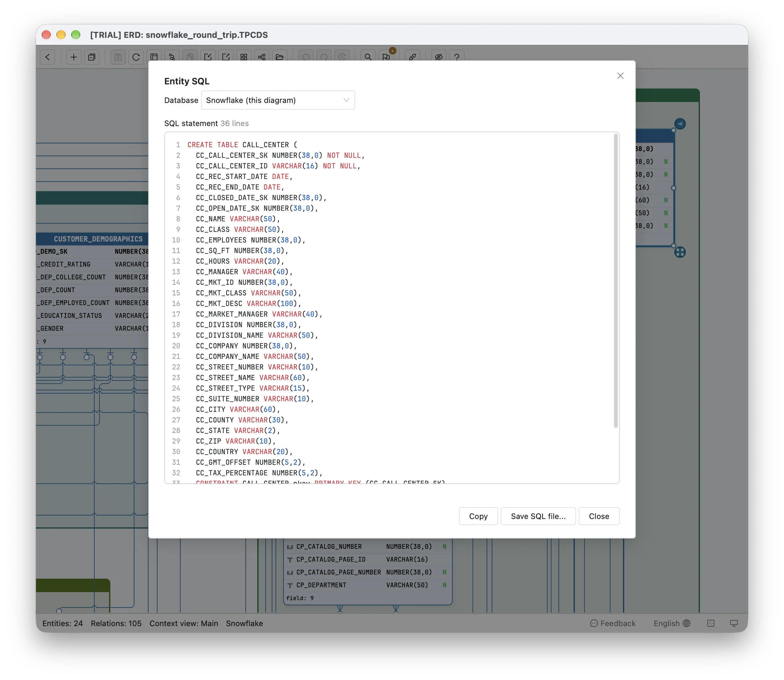Open the English language selector
This screenshot has height=680, width=784.
click(x=671, y=623)
